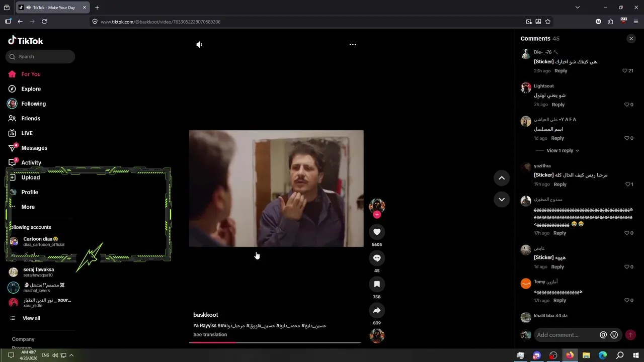Image resolution: width=644 pixels, height=362 pixels.
Task: Open the browser hamburger application menu
Action: point(636,22)
